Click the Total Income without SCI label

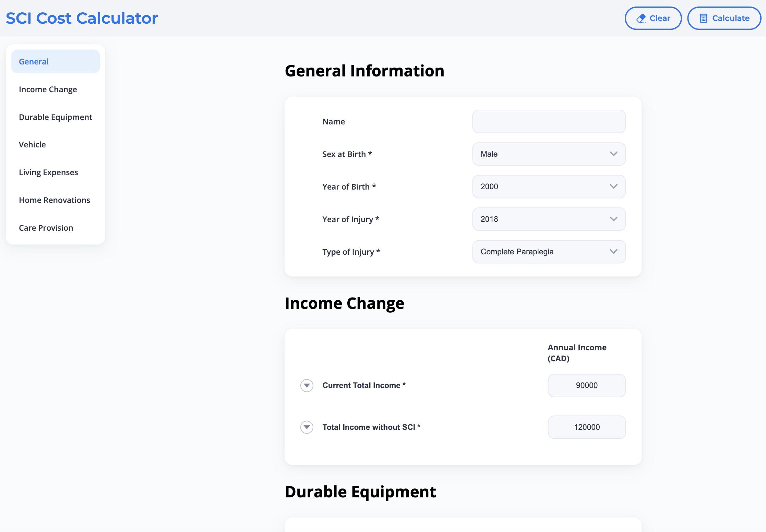click(371, 427)
